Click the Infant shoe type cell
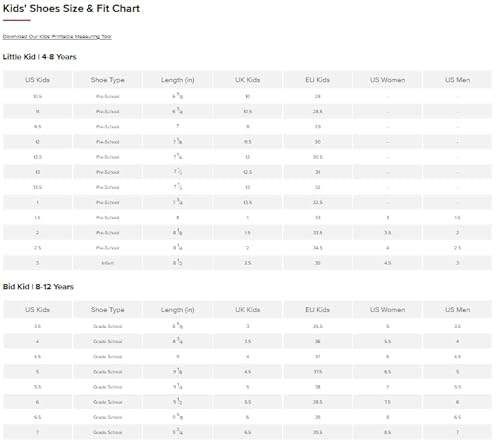 click(107, 263)
